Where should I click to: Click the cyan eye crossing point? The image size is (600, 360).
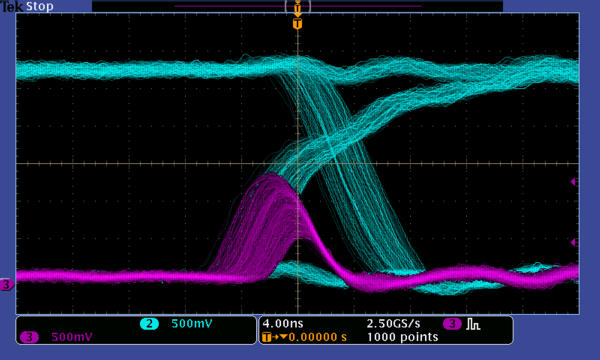[x=332, y=141]
